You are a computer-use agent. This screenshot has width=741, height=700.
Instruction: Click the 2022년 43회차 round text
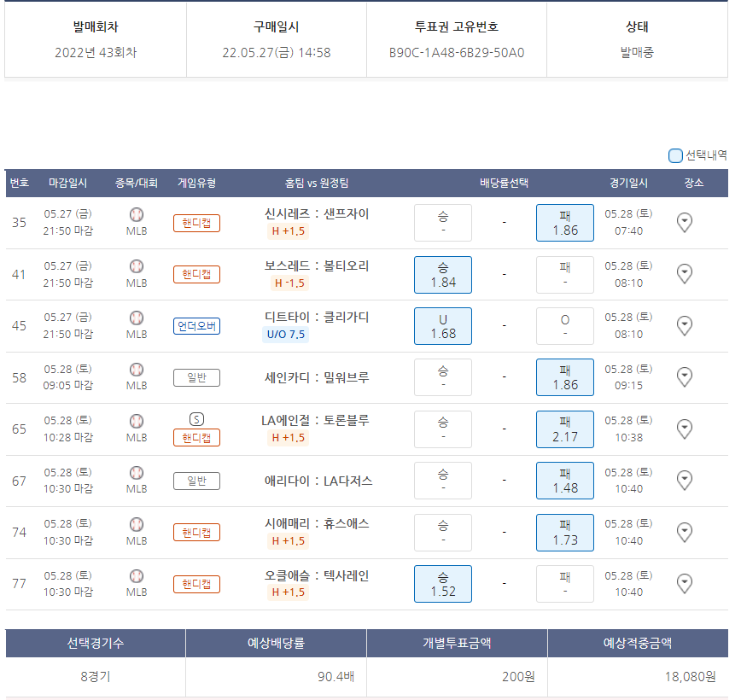[96, 52]
